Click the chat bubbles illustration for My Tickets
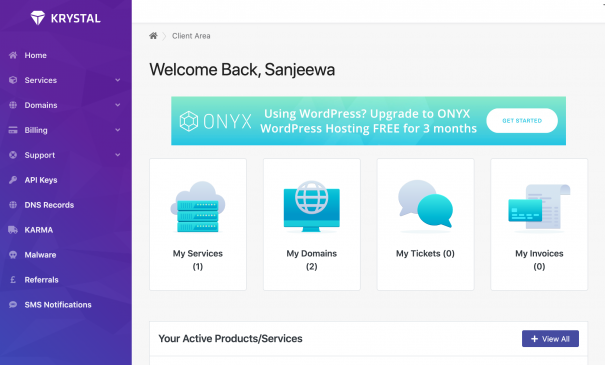The width and height of the screenshot is (605, 365). click(x=426, y=206)
